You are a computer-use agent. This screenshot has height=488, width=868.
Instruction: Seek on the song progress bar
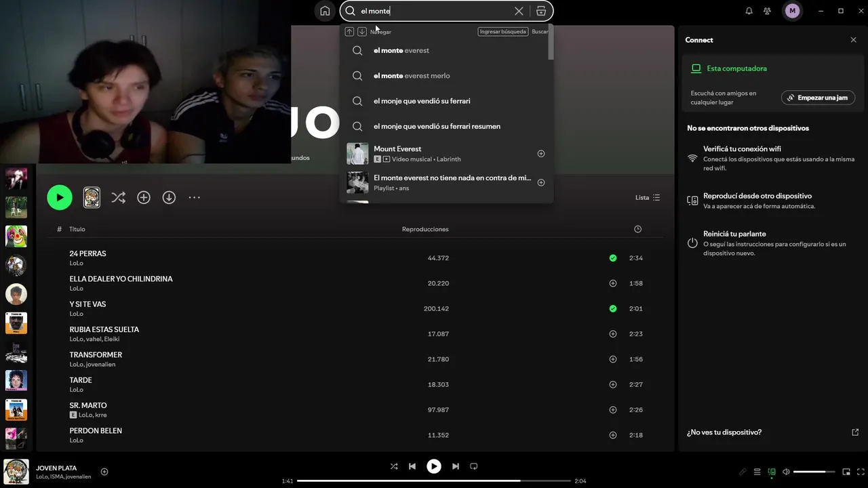pos(434,481)
